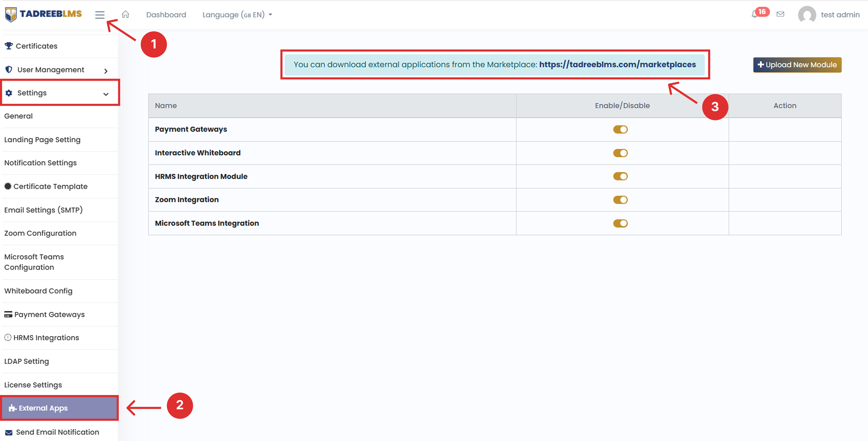Image resolution: width=868 pixels, height=441 pixels.
Task: Toggle the hamburger sidebar menu
Action: pos(100,15)
